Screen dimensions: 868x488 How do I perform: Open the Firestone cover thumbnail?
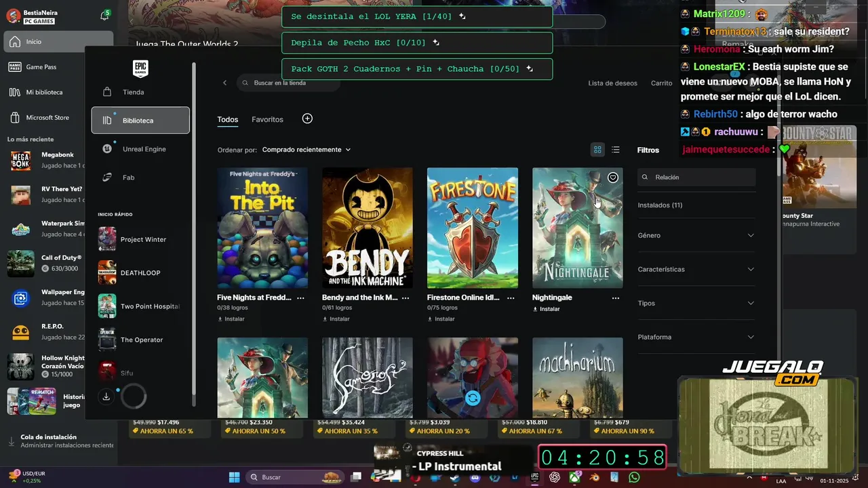point(473,228)
